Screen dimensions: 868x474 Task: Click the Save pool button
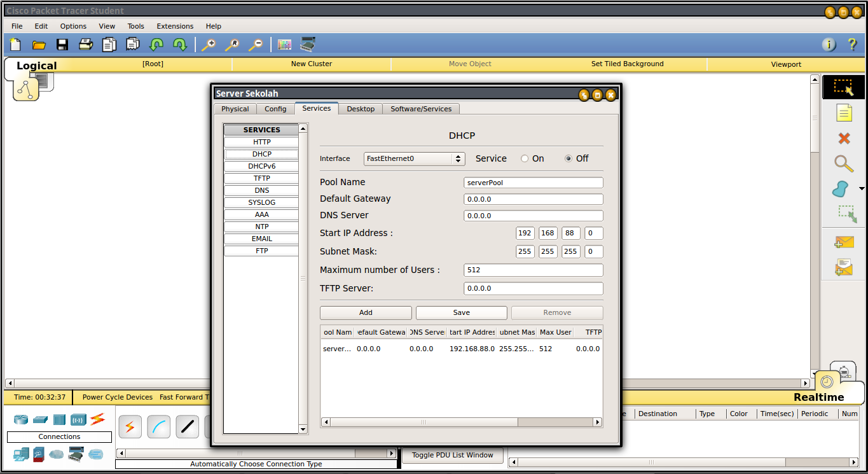[462, 312]
